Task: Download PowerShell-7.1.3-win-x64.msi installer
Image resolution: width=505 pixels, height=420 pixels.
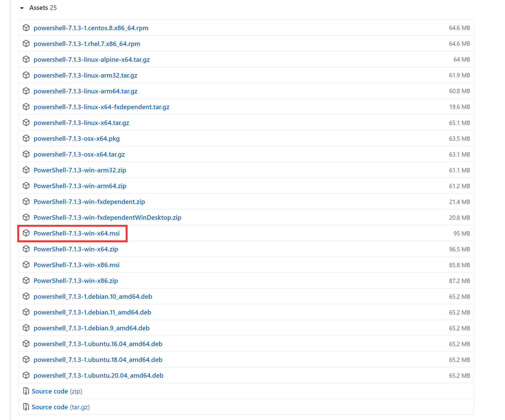Action: [76, 233]
